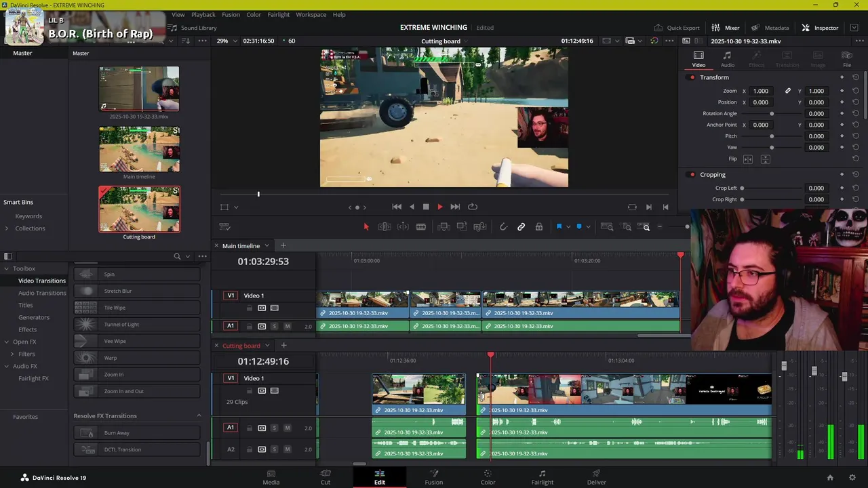The image size is (868, 488).
Task: Click the Insert Clip tool icon
Action: click(445, 227)
